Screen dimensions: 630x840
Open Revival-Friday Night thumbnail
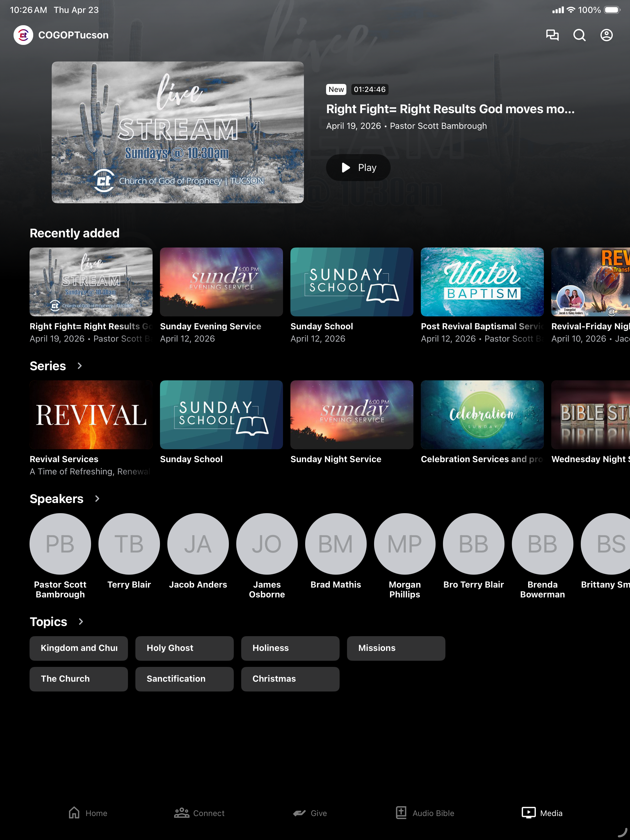click(591, 282)
